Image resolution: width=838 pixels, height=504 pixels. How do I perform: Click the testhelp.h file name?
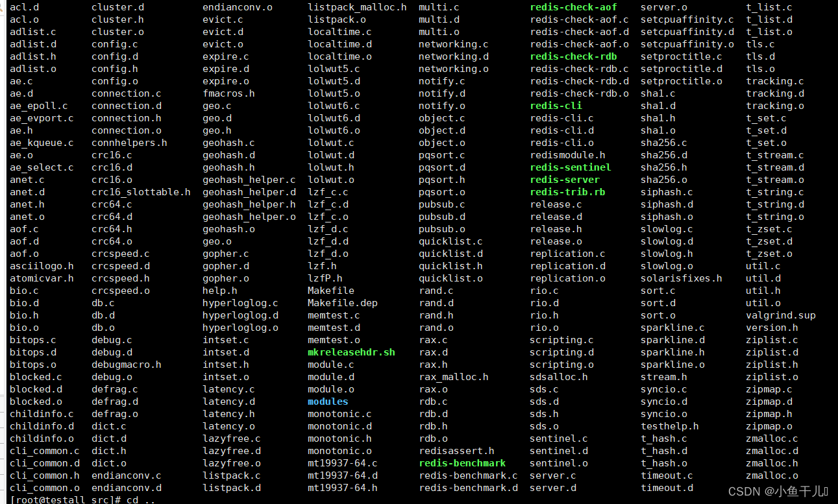click(670, 426)
